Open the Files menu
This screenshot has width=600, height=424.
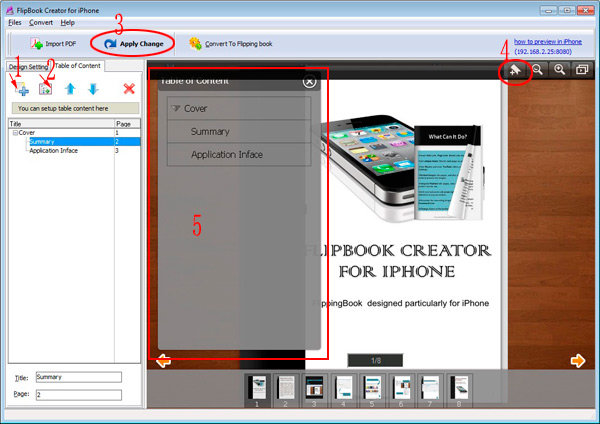coord(15,22)
